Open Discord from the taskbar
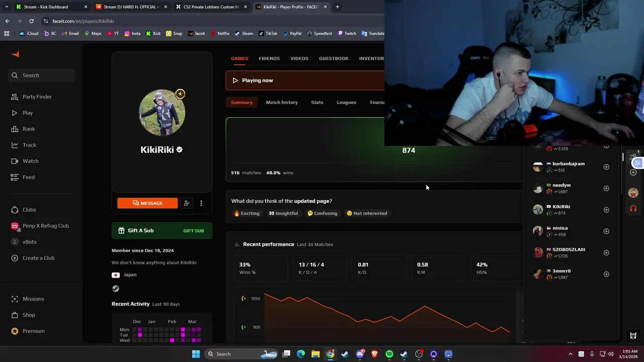The width and height of the screenshot is (644, 362). tap(360, 354)
